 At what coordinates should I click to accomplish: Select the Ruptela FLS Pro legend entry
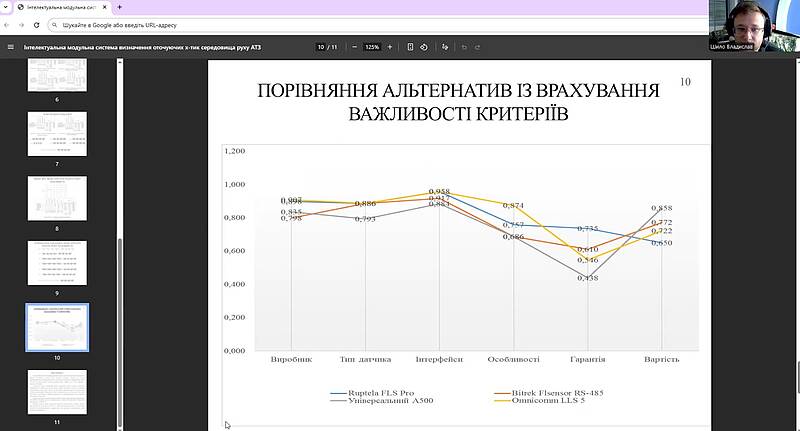click(x=373, y=393)
